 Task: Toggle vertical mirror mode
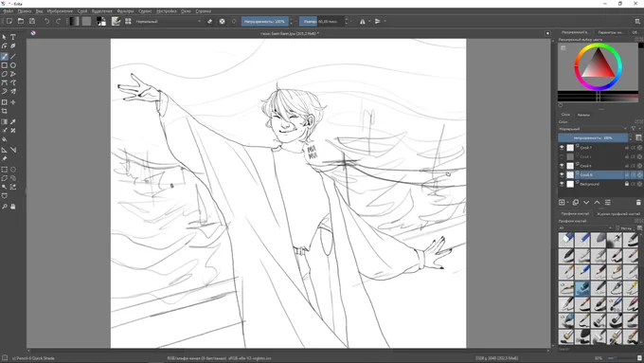378,21
